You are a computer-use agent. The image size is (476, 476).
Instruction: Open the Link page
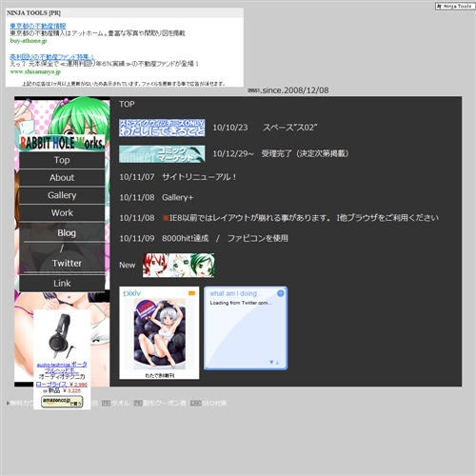(x=62, y=283)
